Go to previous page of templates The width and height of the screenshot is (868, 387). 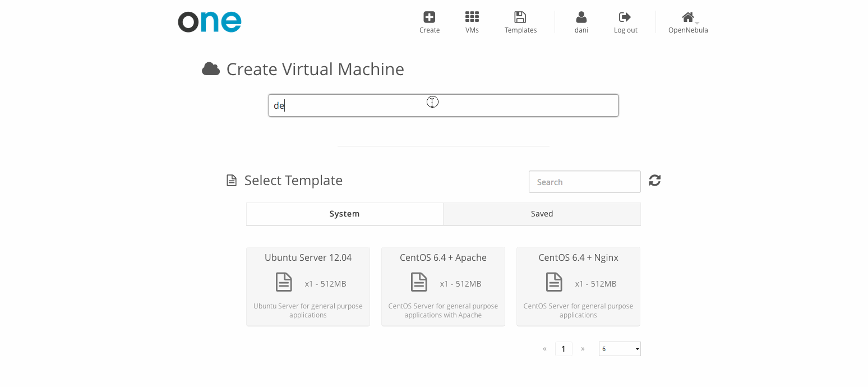[x=544, y=349]
